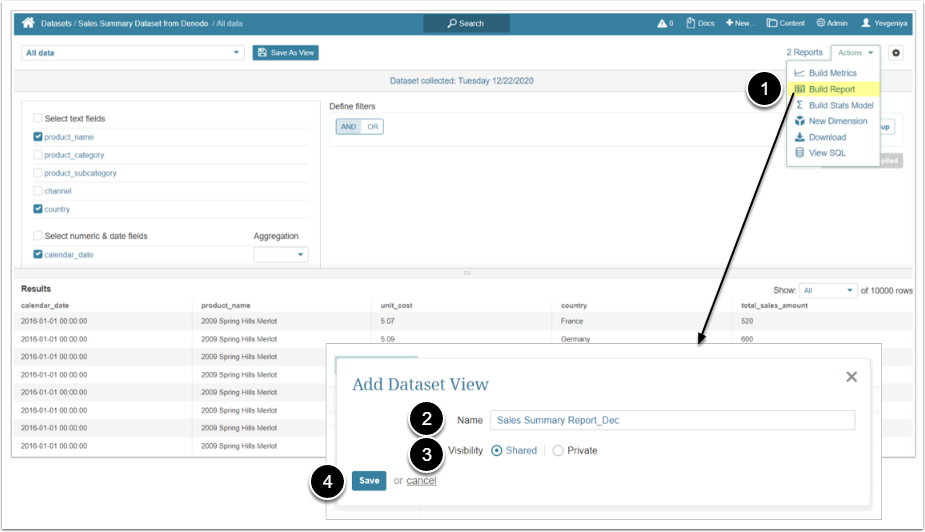Click the results panel resize handle
The height and width of the screenshot is (532, 925).
coord(467,273)
